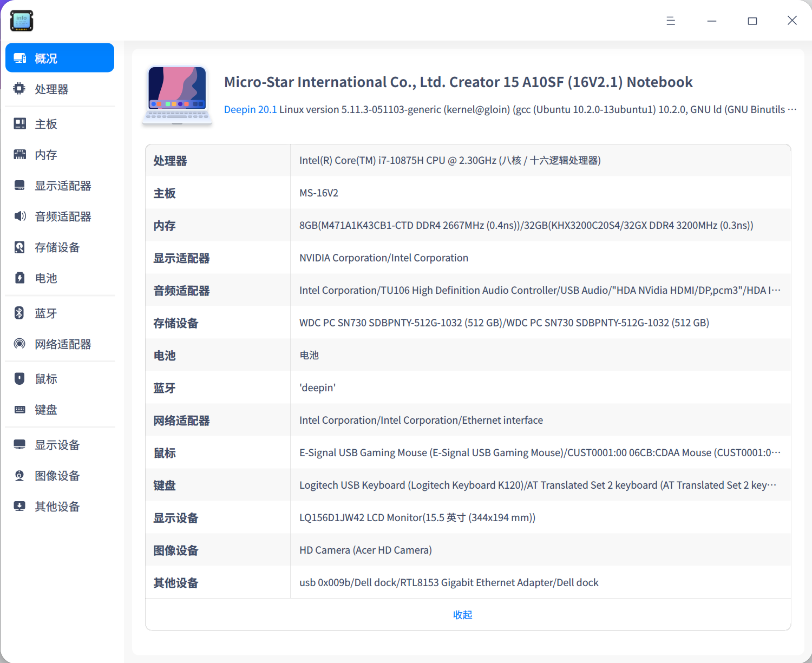Click the Ethernet interface network value

[421, 420]
